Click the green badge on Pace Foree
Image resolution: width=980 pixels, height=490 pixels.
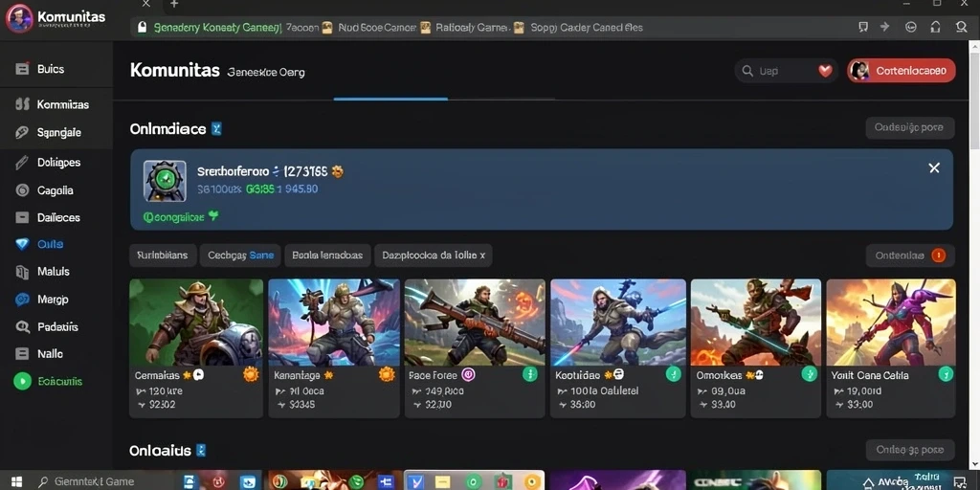coord(530,374)
